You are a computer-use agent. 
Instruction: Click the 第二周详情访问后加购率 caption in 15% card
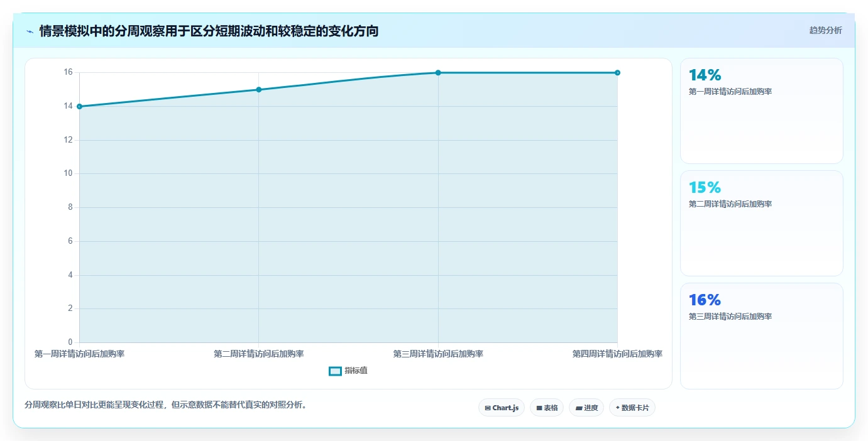click(x=730, y=204)
